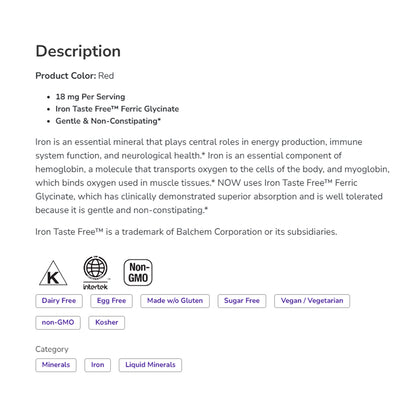Image resolution: width=416 pixels, height=416 pixels.
Task: Choose the Sugar Free tag
Action: 242,301
